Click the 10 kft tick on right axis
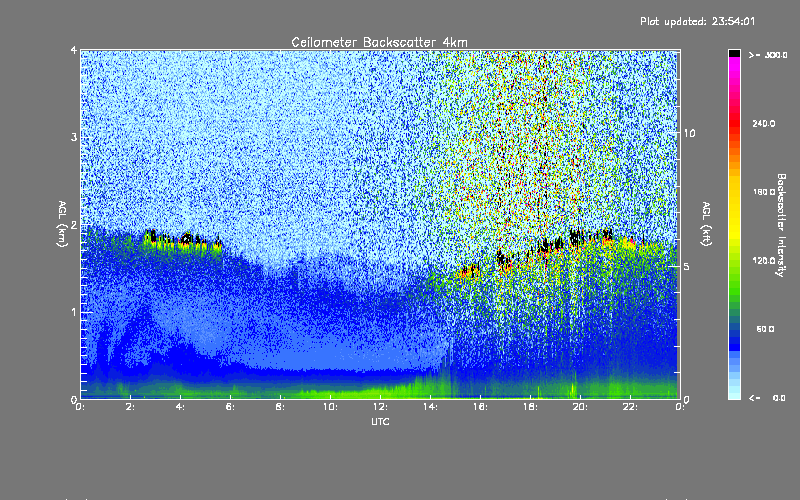Image resolution: width=800 pixels, height=500 pixels. [x=689, y=134]
